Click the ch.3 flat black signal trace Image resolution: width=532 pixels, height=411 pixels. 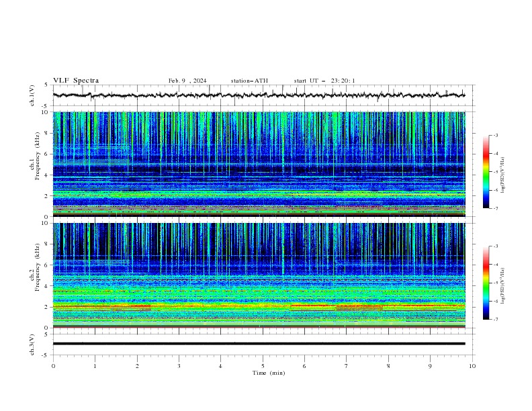coord(259,344)
